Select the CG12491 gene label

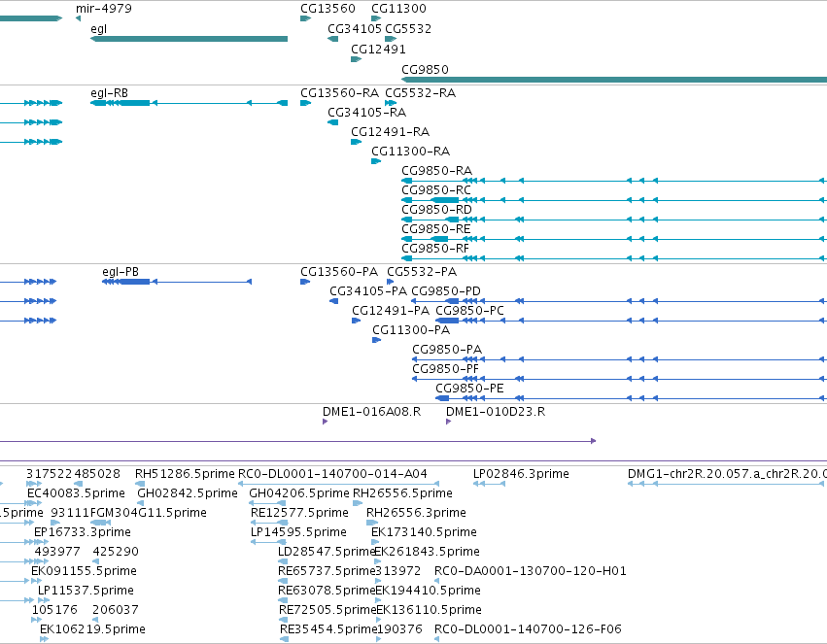pyautogui.click(x=378, y=50)
